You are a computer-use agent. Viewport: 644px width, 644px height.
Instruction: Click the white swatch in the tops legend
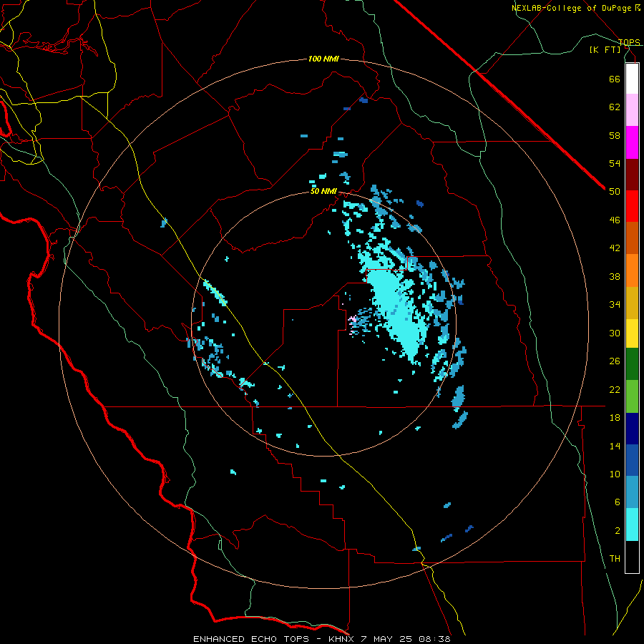[x=632, y=79]
